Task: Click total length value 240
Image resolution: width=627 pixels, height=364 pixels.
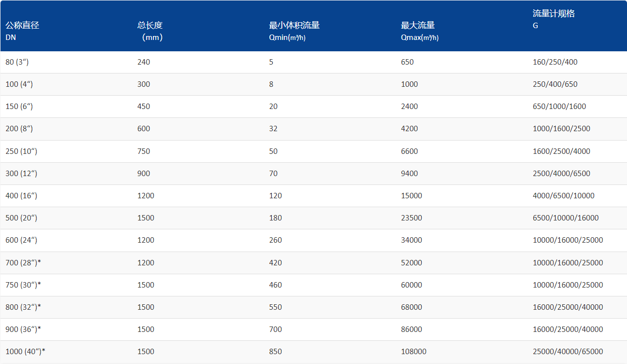Action: point(144,62)
